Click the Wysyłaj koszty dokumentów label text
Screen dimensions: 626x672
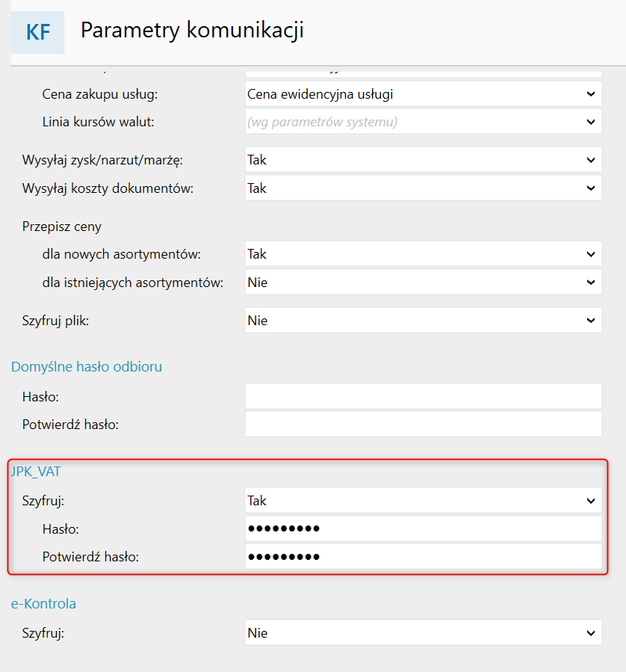108,188
